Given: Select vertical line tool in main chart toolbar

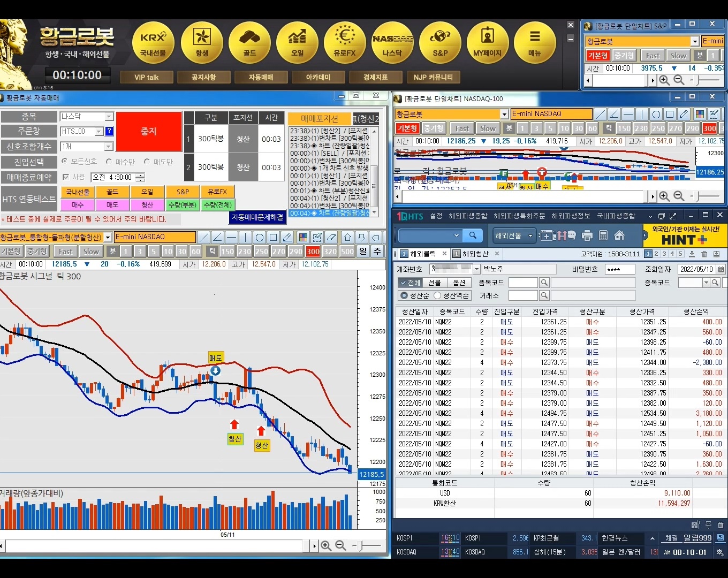Looking at the screenshot, I should (245, 237).
